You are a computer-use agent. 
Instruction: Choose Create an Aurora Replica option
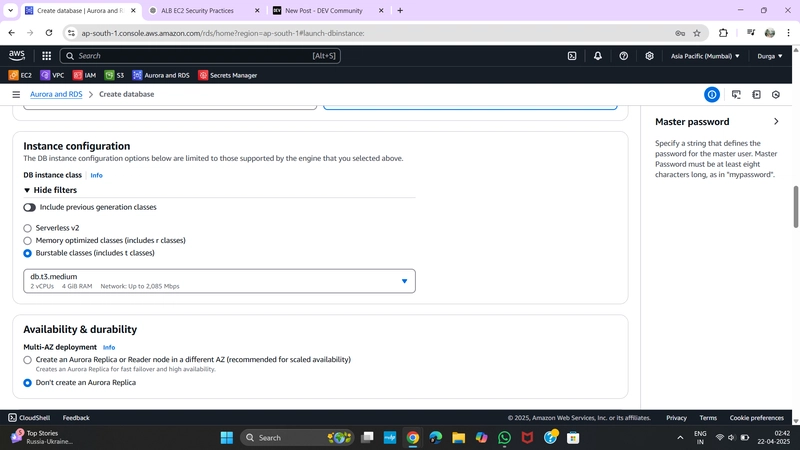[x=28, y=360]
